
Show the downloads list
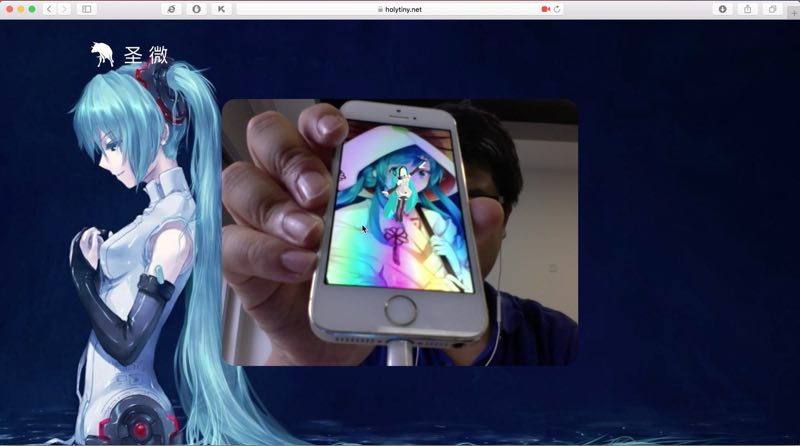coord(722,9)
